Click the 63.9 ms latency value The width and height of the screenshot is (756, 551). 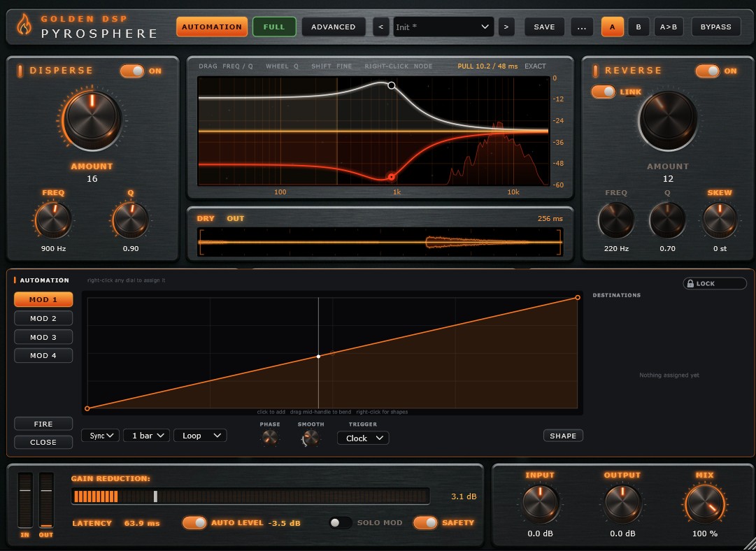(x=142, y=523)
